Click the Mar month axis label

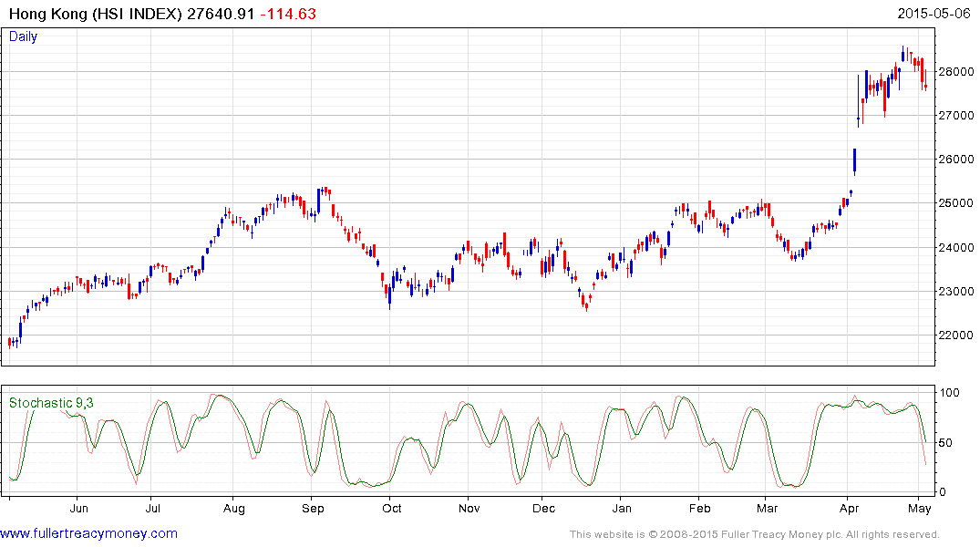tap(767, 508)
